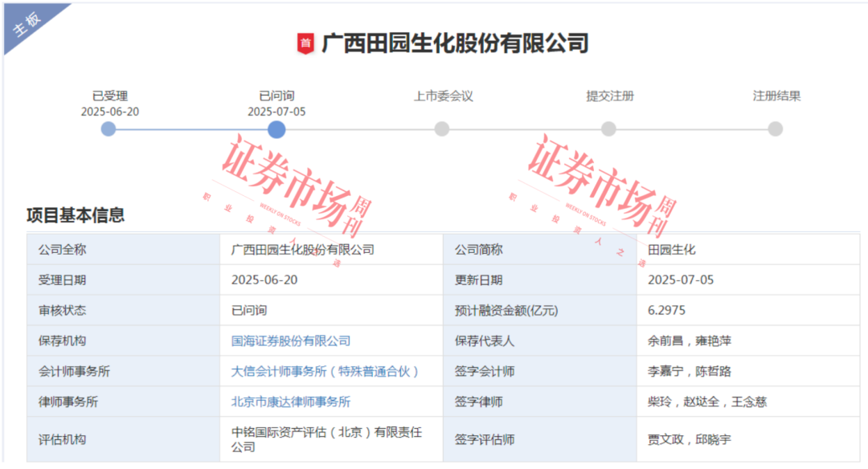Click the 项目基本信息 section heading
The height and width of the screenshot is (469, 868).
click(76, 215)
